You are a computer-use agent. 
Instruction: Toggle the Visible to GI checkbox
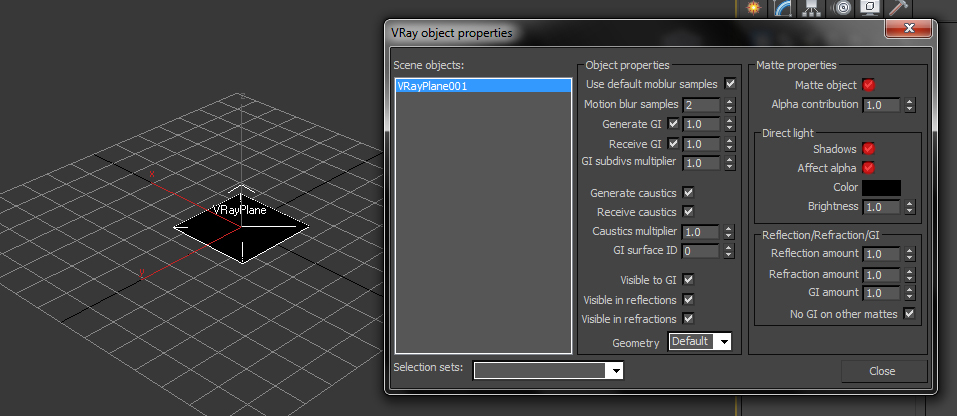point(688,279)
